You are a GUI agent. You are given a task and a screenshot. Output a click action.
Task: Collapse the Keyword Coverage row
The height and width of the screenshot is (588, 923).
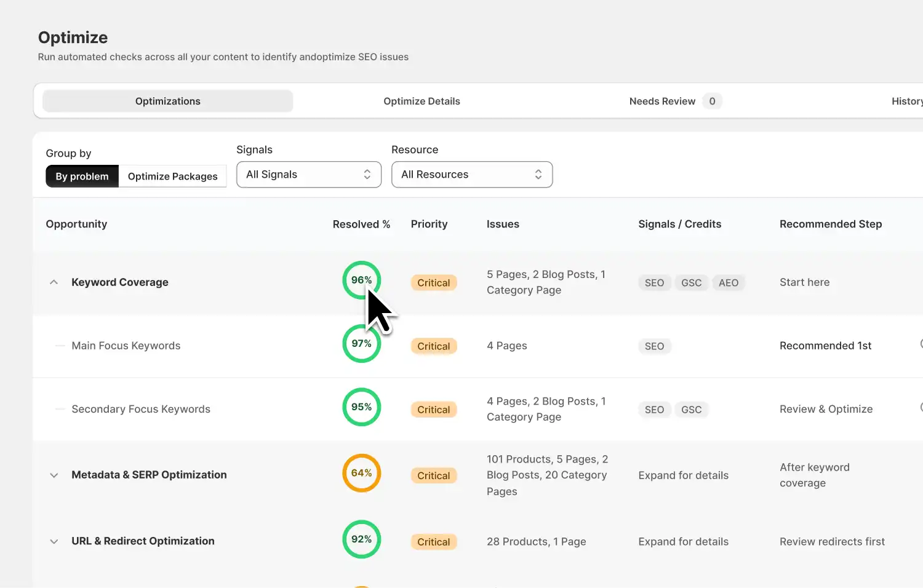(54, 282)
